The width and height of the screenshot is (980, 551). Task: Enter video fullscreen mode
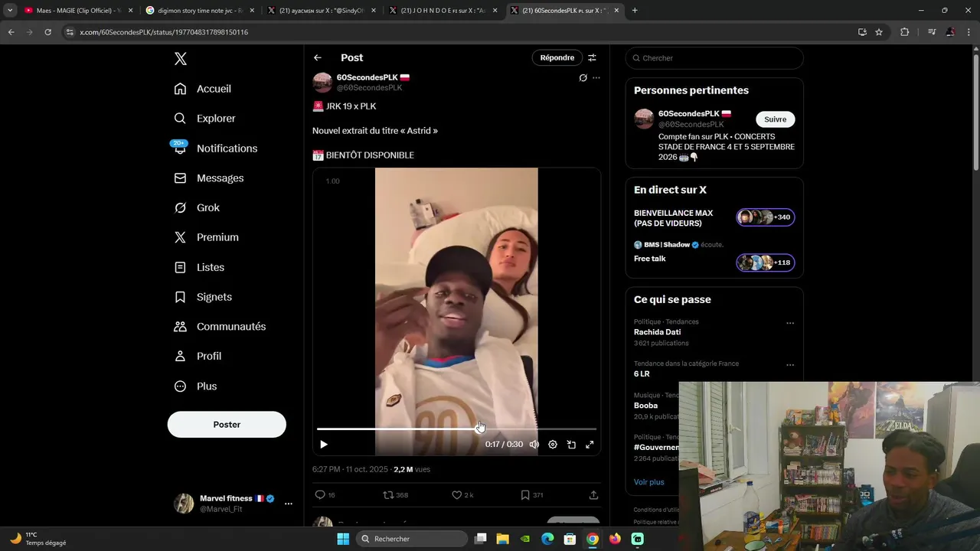pos(590,445)
